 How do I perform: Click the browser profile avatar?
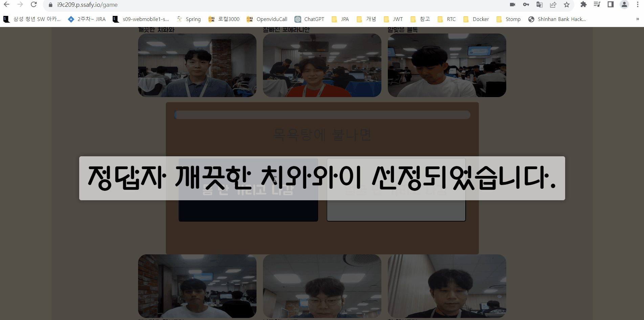[x=624, y=5]
